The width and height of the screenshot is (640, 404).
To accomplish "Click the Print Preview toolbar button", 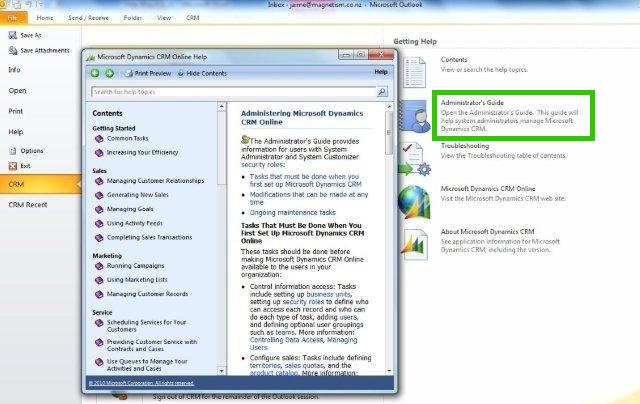I will [x=150, y=73].
